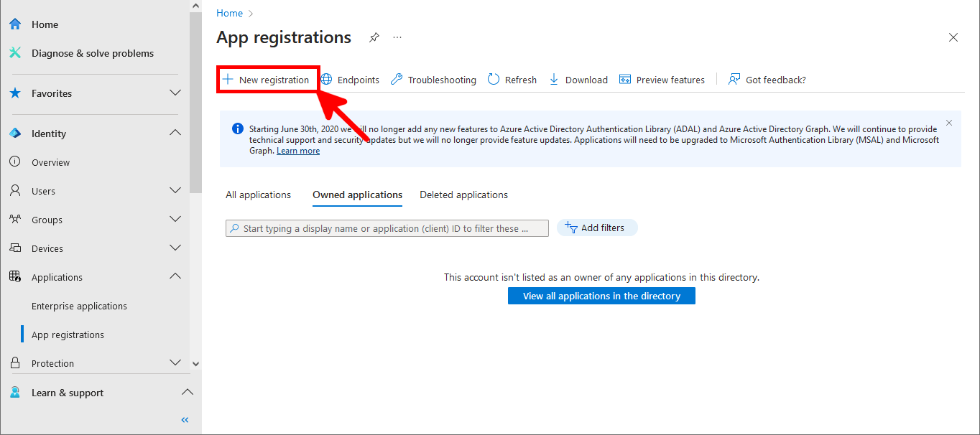This screenshot has height=435, width=980.
Task: Pin App registrations to dashboard
Action: 374,37
